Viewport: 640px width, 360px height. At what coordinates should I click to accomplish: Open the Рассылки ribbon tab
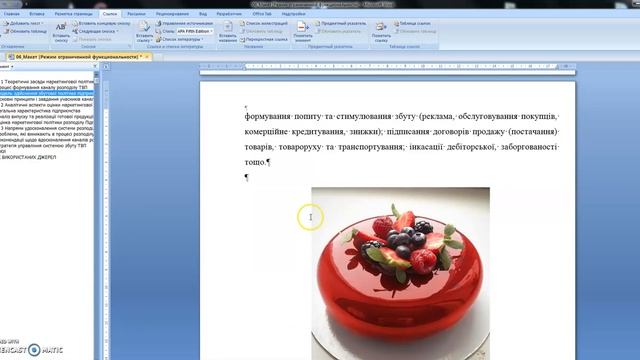point(136,14)
